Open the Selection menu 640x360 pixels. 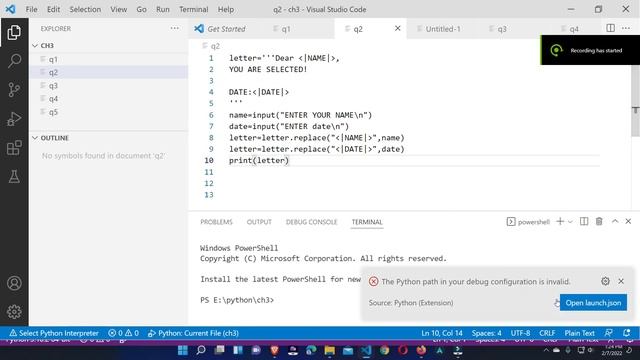(x=85, y=9)
